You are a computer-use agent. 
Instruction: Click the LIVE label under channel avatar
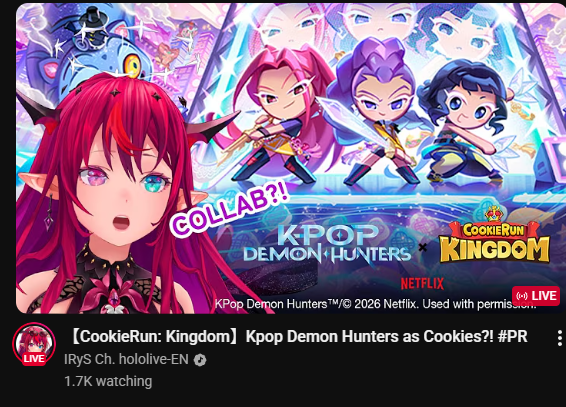coord(34,359)
